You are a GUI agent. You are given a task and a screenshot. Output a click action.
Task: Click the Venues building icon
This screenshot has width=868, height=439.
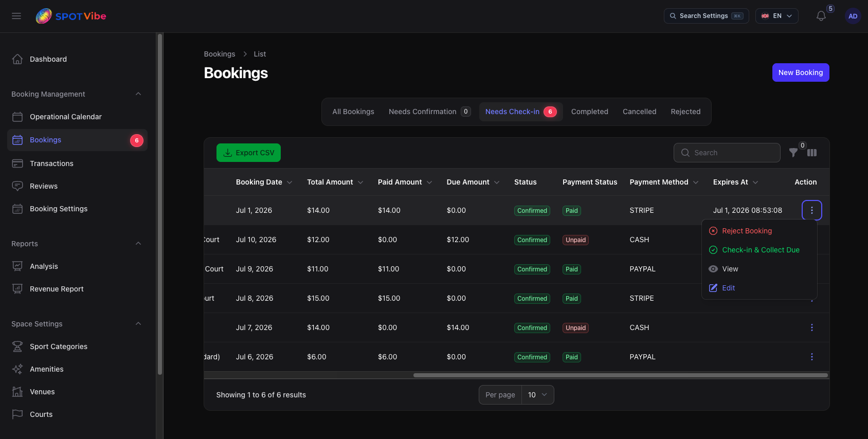[17, 392]
